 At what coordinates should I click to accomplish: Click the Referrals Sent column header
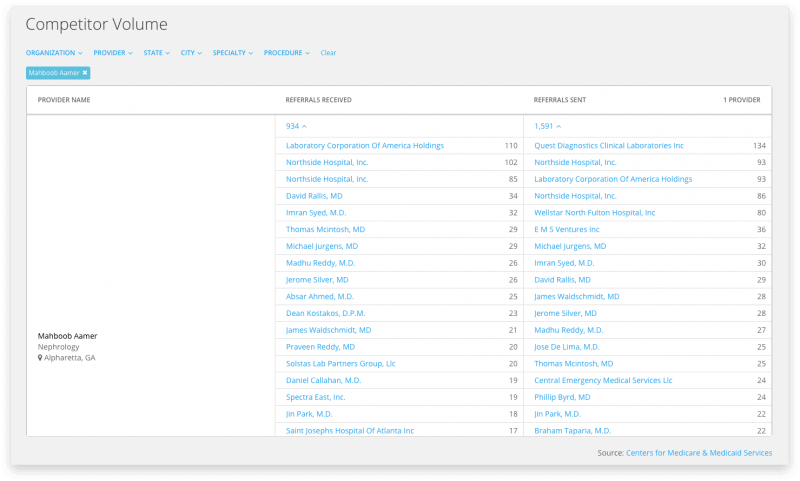[560, 100]
